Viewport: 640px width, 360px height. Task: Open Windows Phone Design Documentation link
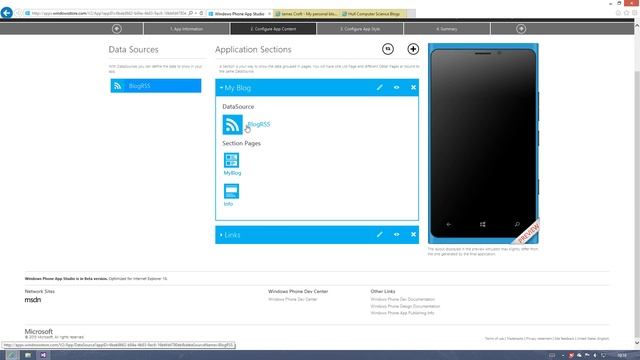pyautogui.click(x=405, y=306)
